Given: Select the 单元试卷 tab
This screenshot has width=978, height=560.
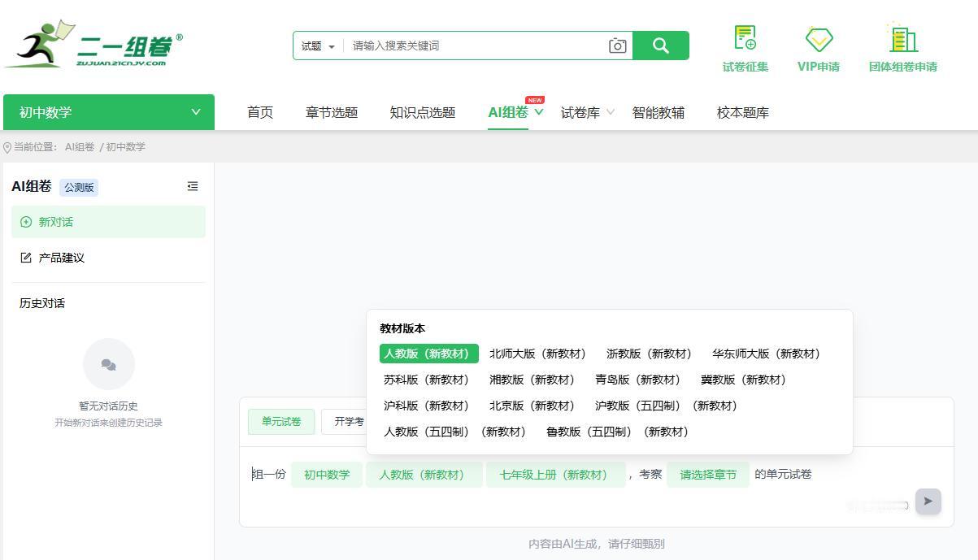Looking at the screenshot, I should coord(281,421).
